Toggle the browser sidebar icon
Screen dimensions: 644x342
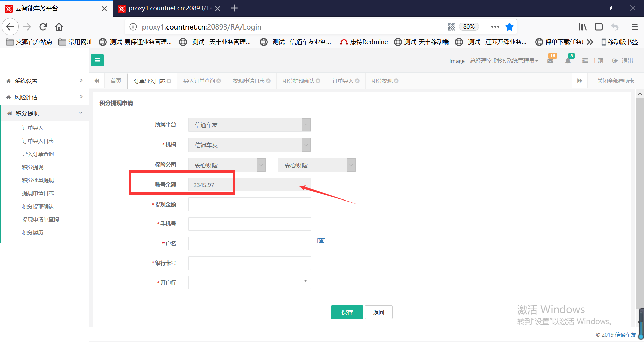coord(599,27)
